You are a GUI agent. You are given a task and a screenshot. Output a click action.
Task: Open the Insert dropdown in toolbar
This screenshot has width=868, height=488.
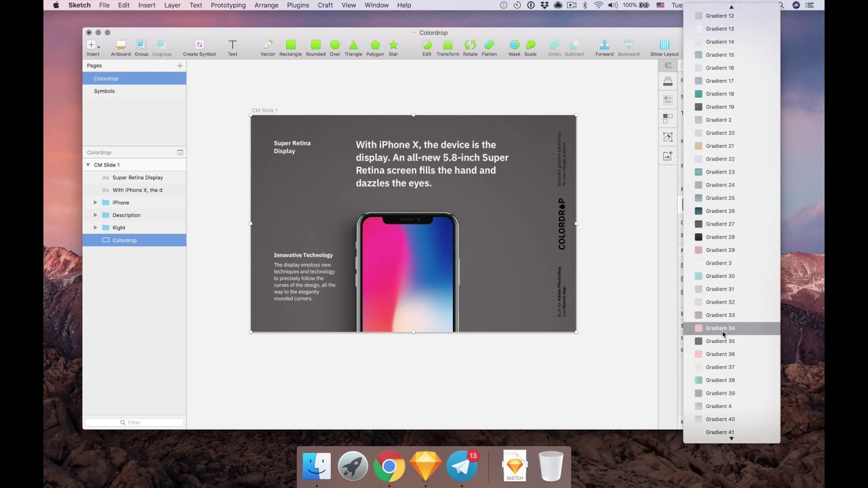[x=93, y=45]
